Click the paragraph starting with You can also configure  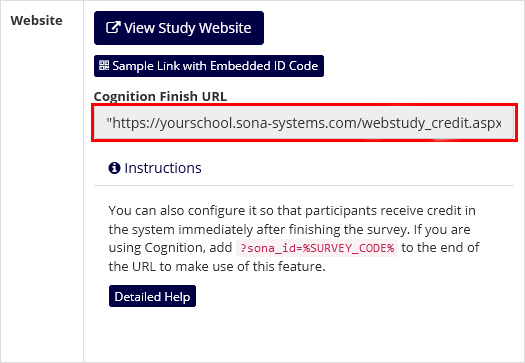pyautogui.click(x=294, y=238)
